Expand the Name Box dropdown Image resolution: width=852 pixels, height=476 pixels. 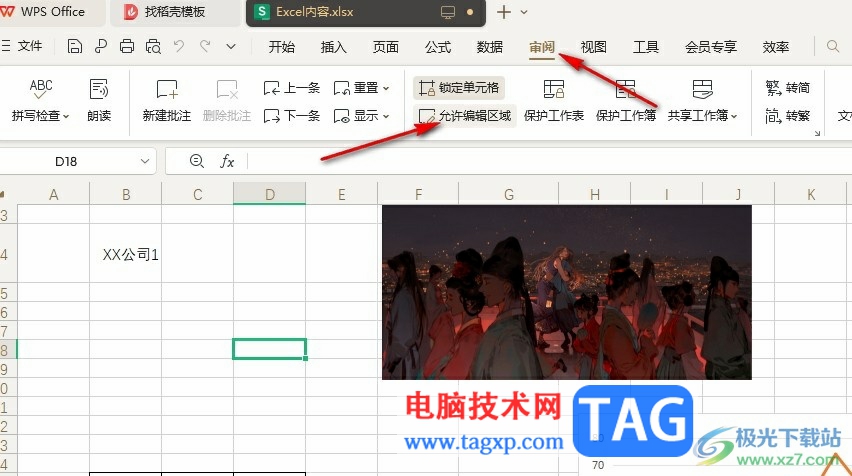[145, 161]
